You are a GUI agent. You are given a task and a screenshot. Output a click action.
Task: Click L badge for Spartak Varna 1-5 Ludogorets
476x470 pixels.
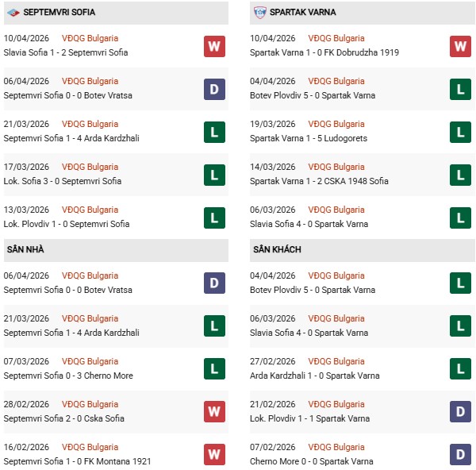tap(461, 132)
